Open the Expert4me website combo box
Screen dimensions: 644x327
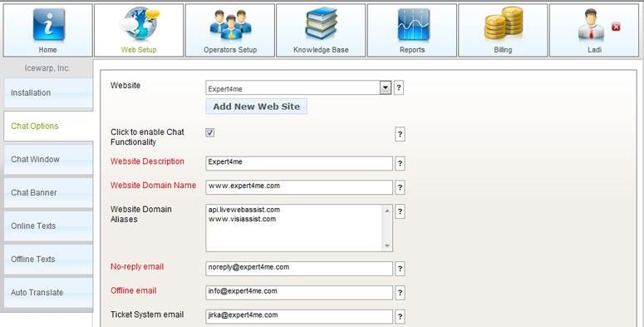point(298,87)
